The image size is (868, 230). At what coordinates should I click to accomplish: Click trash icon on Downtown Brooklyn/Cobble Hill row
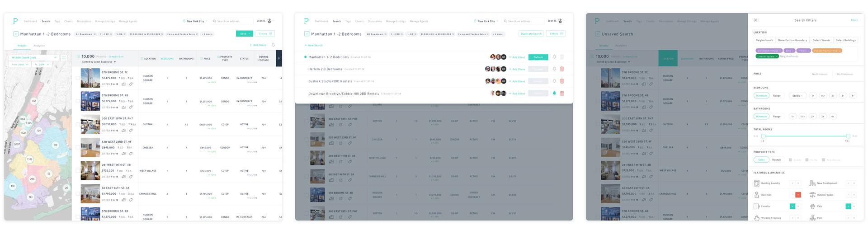click(562, 94)
